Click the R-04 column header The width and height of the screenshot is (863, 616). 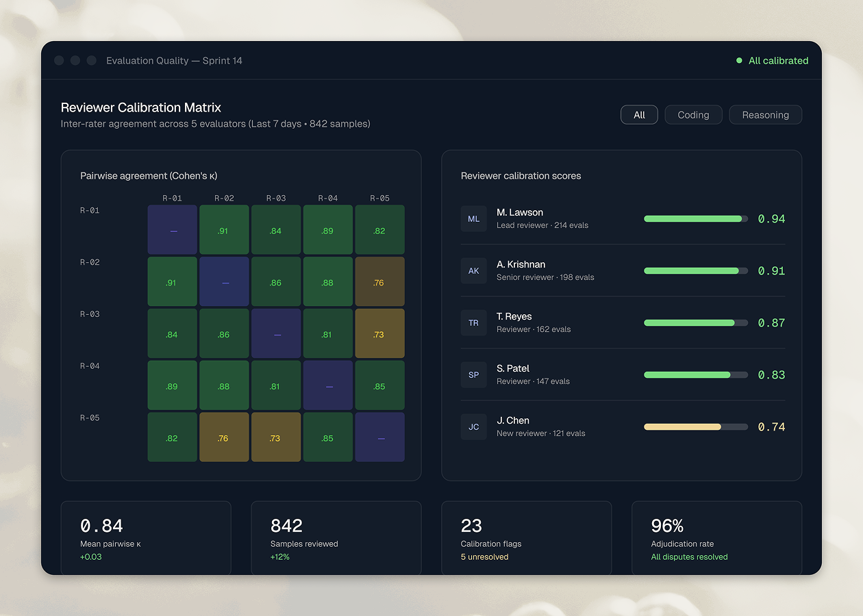pos(328,198)
